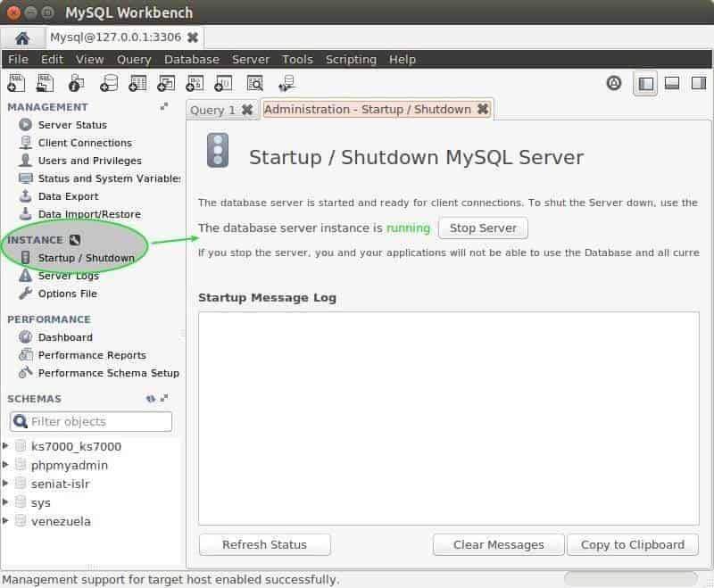Viewport: 714px width, 588px height.
Task: Expand the Management section arrows icon
Action: point(164,106)
